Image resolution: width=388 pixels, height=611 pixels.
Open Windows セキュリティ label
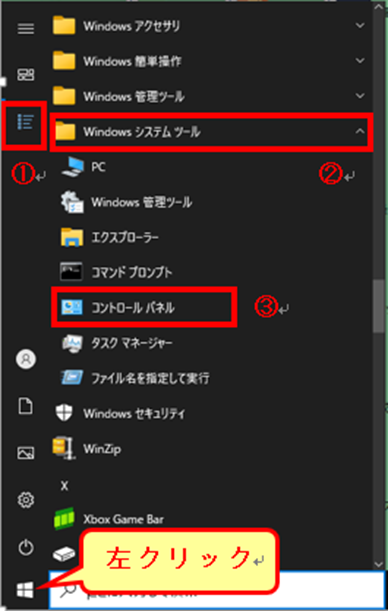[x=134, y=413]
